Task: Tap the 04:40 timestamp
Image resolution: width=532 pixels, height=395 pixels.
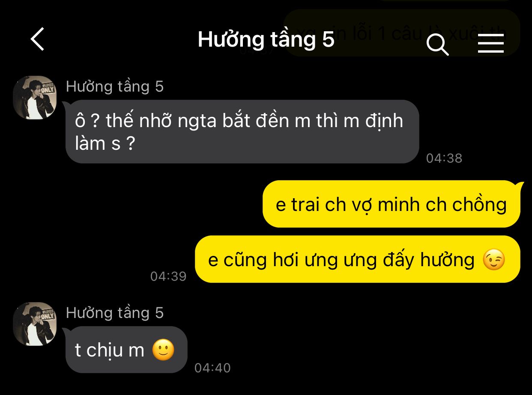Action: click(212, 368)
